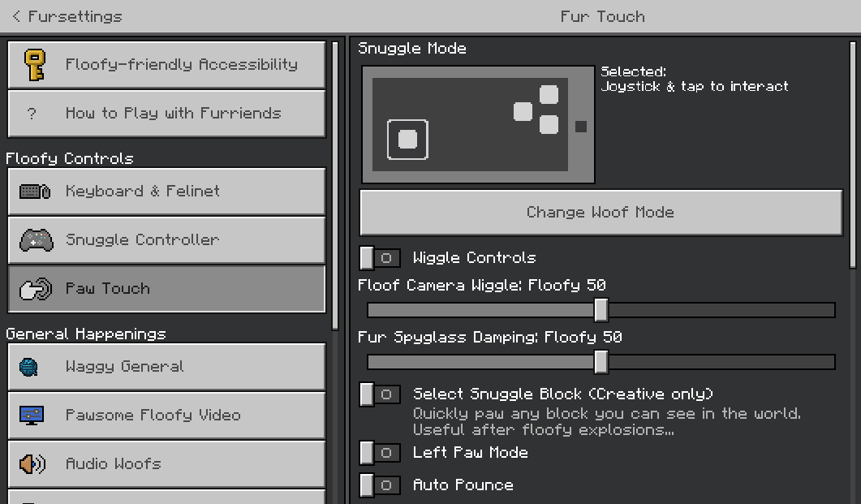The image size is (861, 504).
Task: Click the speaker Audio Woofs icon
Action: 32,464
